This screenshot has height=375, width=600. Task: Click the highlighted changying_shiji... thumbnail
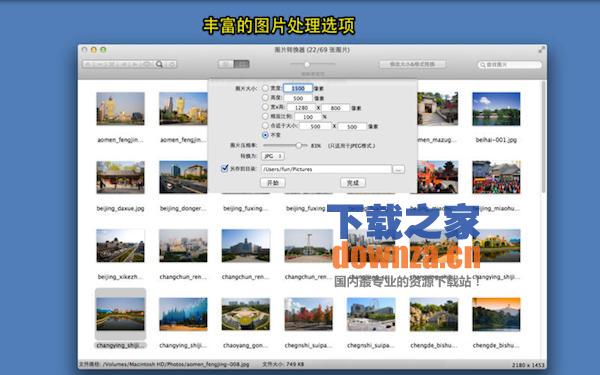point(120,315)
